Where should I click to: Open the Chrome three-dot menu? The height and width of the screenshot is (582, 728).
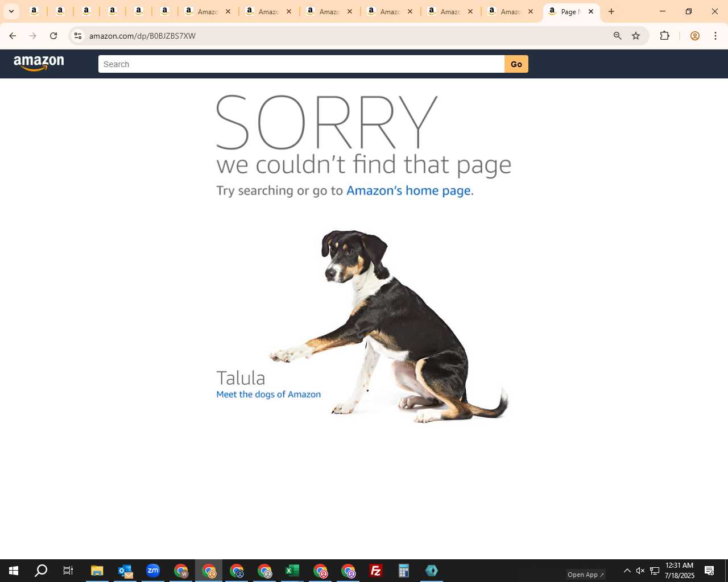715,36
